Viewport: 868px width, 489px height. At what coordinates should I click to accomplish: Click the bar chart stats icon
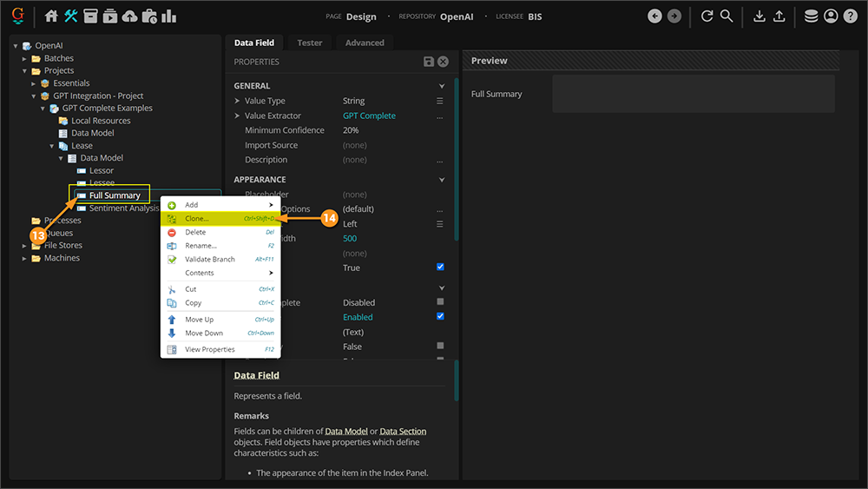[x=168, y=17]
